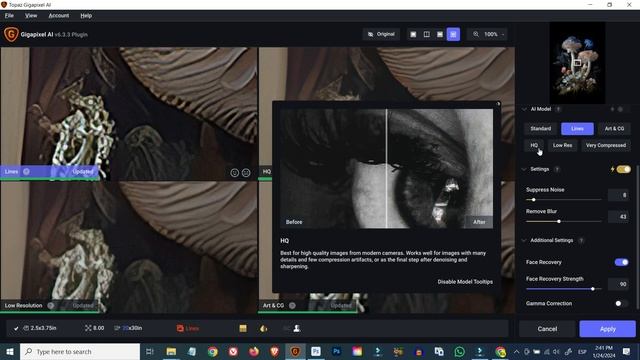Open the File menu
640x360 pixels.
click(x=9, y=16)
